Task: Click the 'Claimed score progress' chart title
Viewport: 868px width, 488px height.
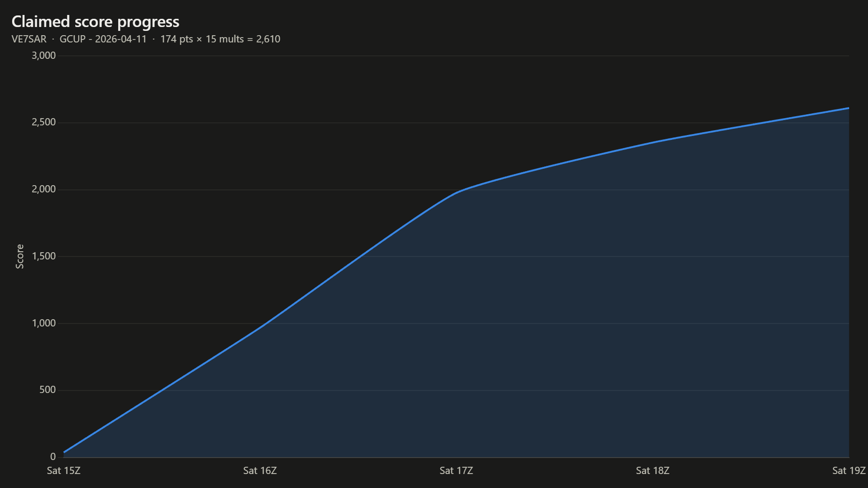Action: coord(95,22)
